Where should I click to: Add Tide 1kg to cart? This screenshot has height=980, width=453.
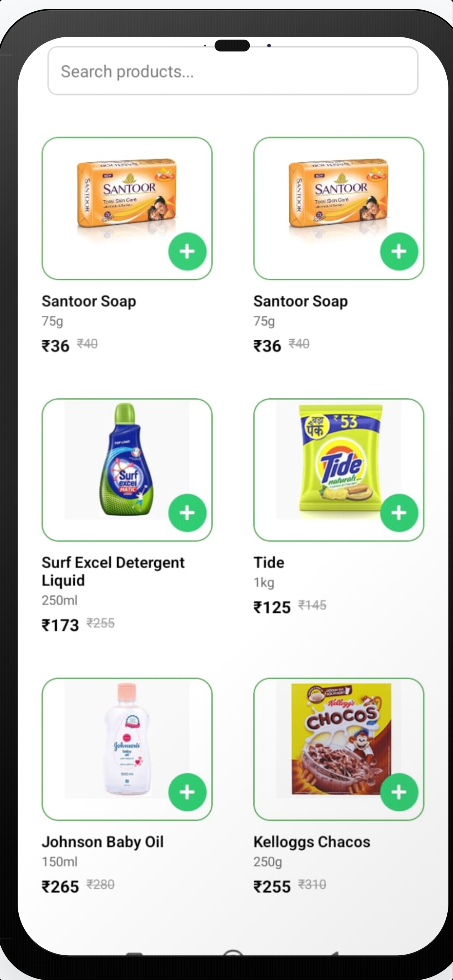pyautogui.click(x=399, y=513)
